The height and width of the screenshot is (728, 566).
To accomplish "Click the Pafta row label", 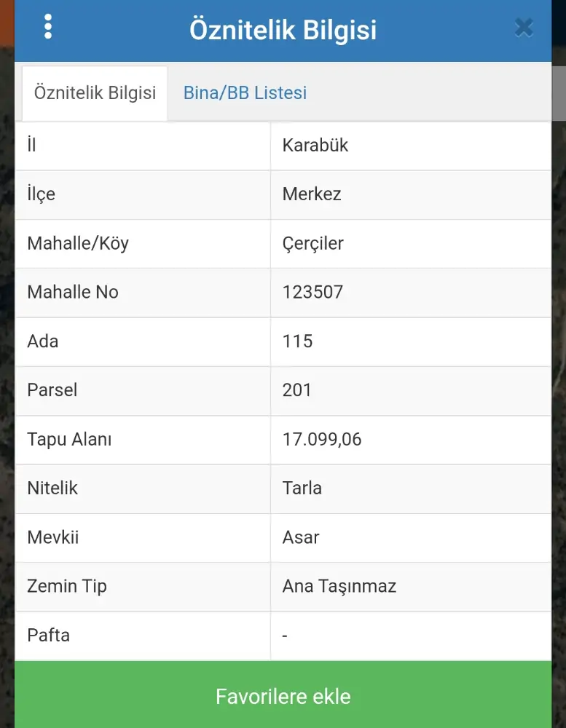I will click(x=49, y=636).
